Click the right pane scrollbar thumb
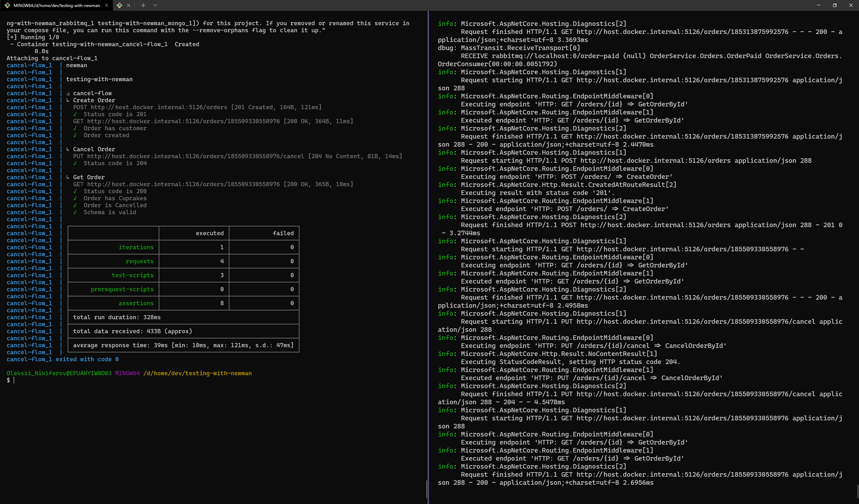Screen dimensions: 859x504 point(857,491)
